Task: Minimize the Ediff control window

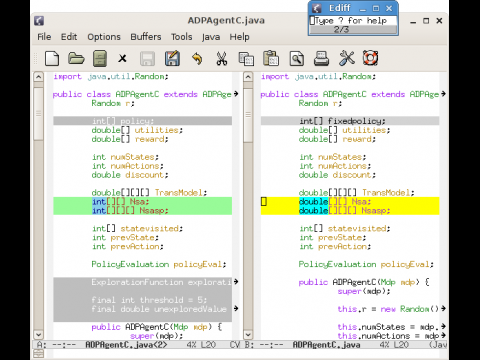Action: coord(363,9)
